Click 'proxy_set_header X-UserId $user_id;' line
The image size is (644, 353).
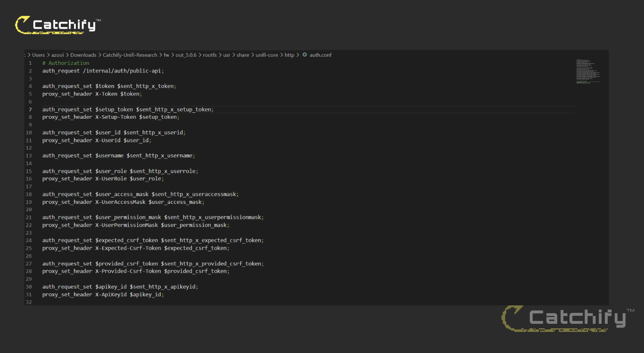tap(97, 141)
